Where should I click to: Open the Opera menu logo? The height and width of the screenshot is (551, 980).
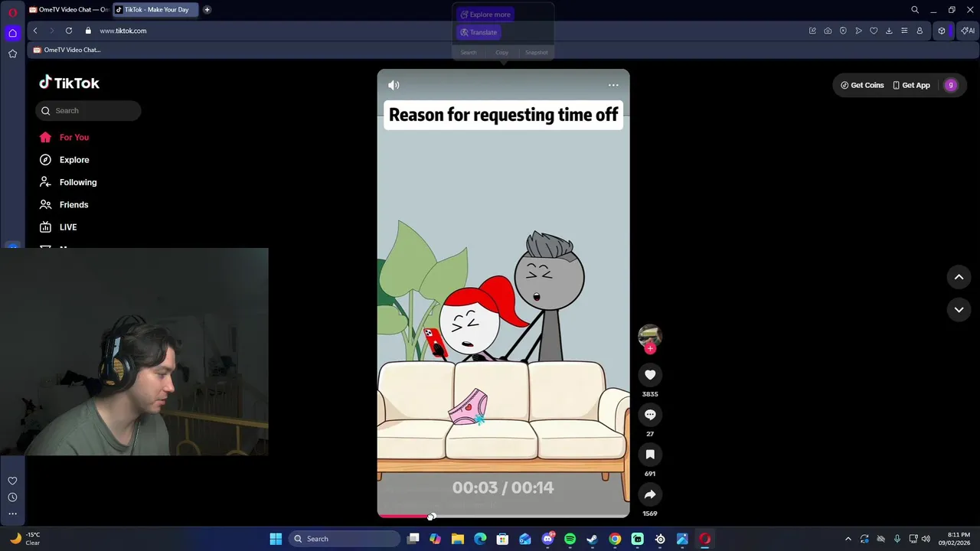click(12, 12)
